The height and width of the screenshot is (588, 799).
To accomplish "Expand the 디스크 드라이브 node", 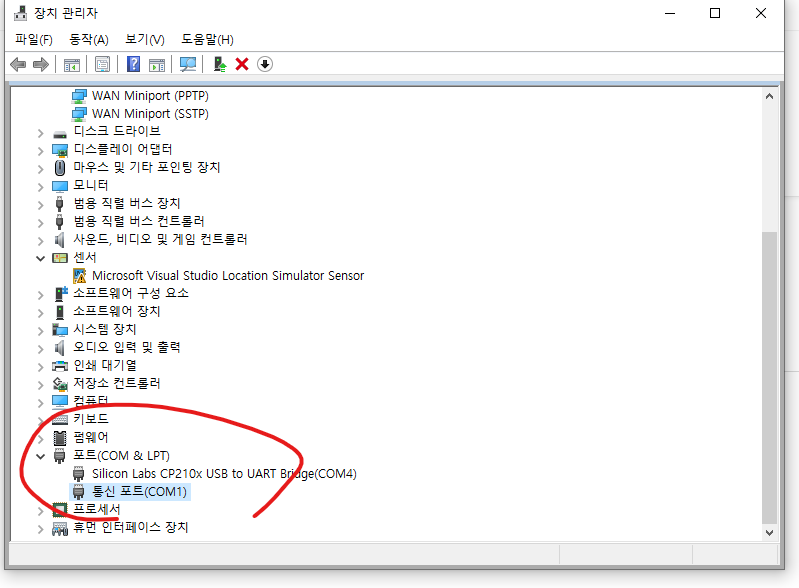I will [x=41, y=133].
